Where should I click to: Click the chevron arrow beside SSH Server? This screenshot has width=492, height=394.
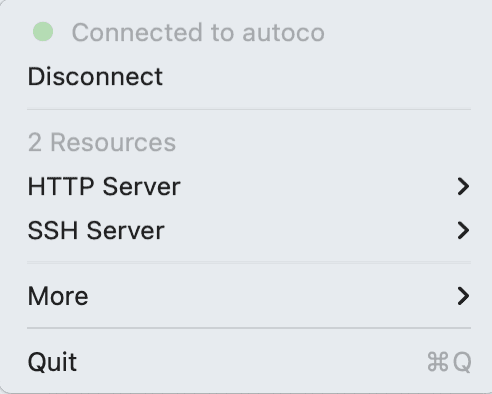click(463, 230)
